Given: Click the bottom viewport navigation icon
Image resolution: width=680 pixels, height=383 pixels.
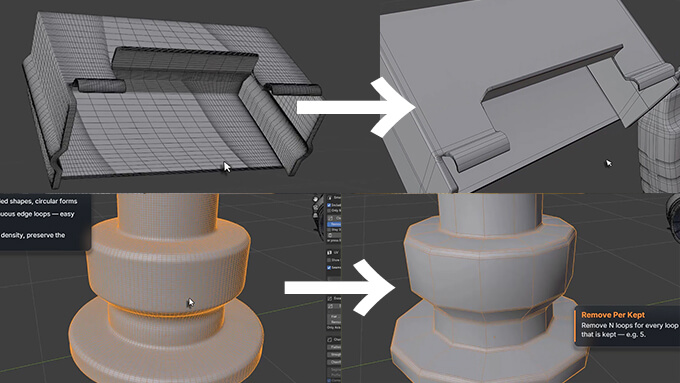Looking at the screenshot, I should point(315,215).
